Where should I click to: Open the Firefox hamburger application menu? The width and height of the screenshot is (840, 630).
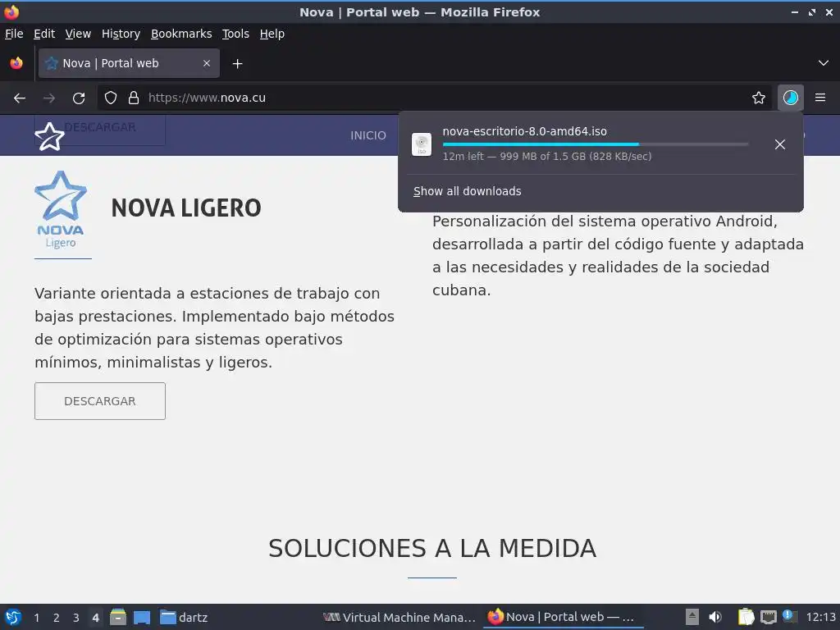(820, 98)
